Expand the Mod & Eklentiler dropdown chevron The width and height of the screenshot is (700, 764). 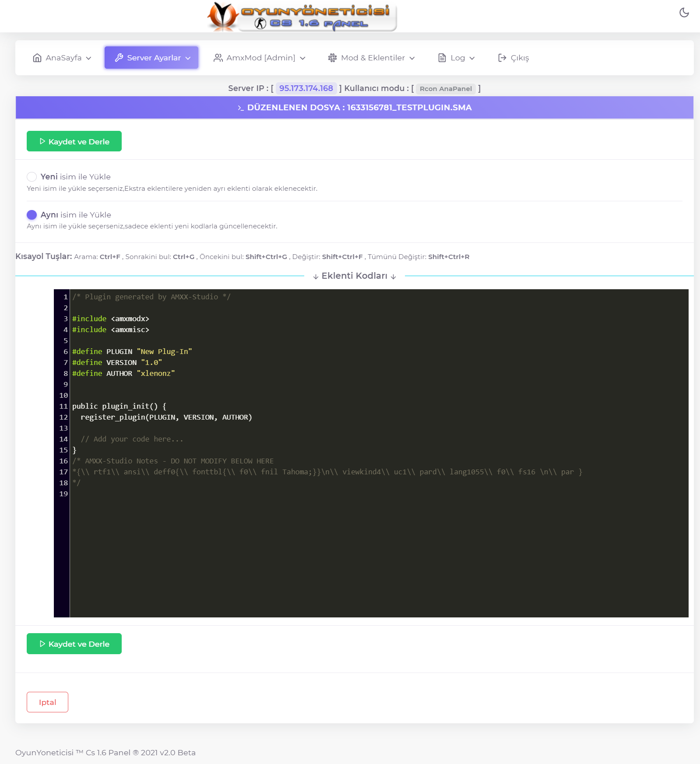coord(412,58)
